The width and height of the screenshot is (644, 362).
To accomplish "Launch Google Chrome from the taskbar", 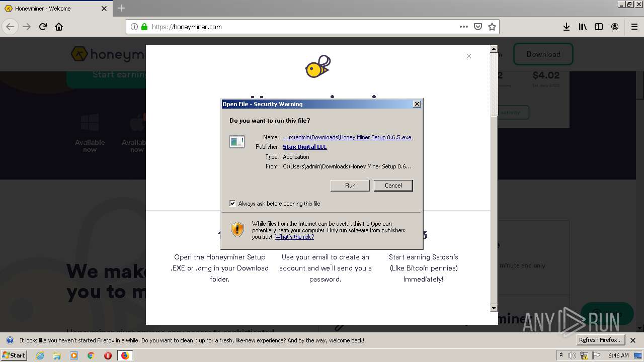I will click(x=91, y=355).
